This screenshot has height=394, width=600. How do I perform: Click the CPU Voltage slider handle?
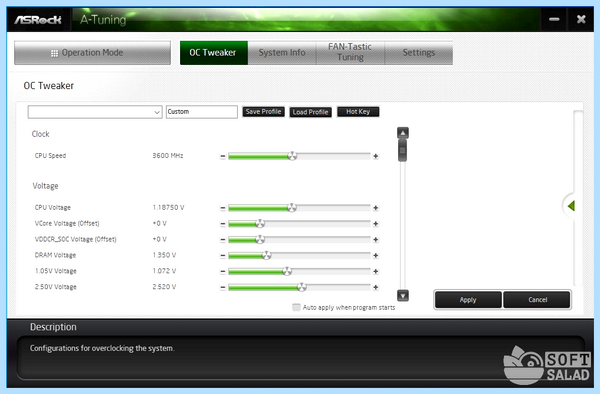click(292, 208)
